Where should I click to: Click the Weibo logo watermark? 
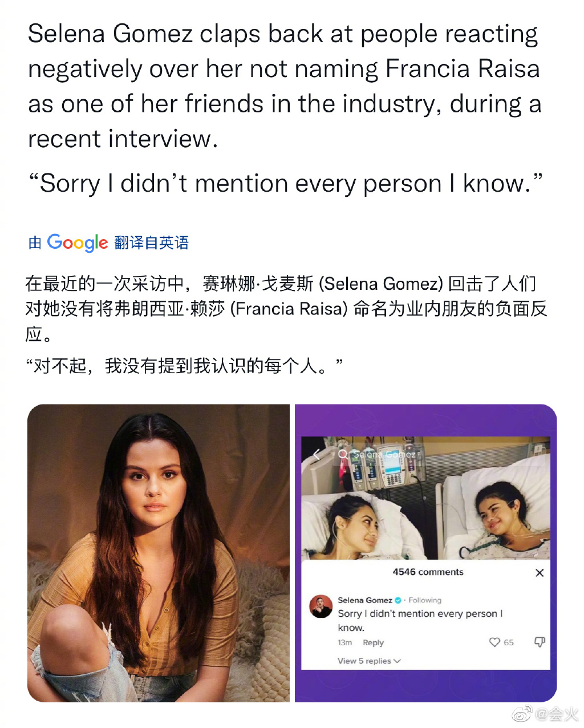[x=522, y=713]
